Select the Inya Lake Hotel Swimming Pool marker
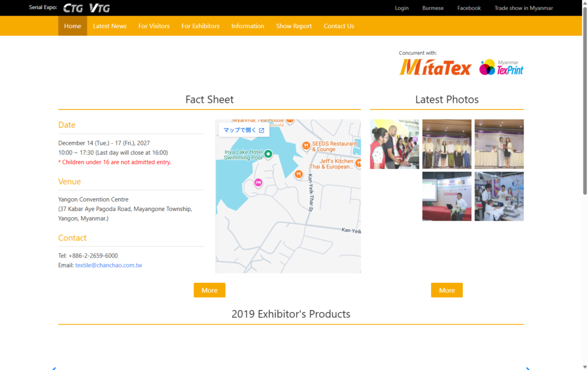Viewport: 588px width, 370px height. pyautogui.click(x=268, y=153)
